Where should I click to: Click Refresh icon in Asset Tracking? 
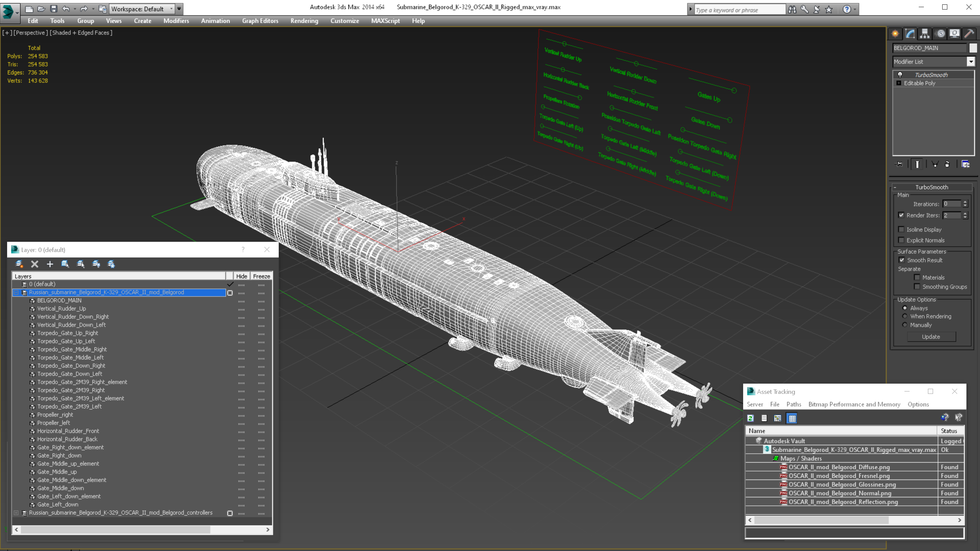751,418
